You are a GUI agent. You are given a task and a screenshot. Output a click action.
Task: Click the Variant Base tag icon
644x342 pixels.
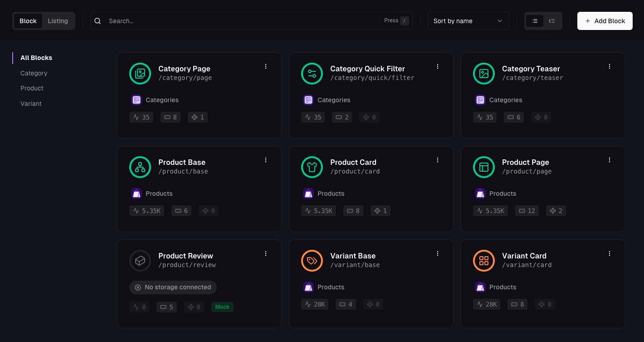pyautogui.click(x=312, y=261)
